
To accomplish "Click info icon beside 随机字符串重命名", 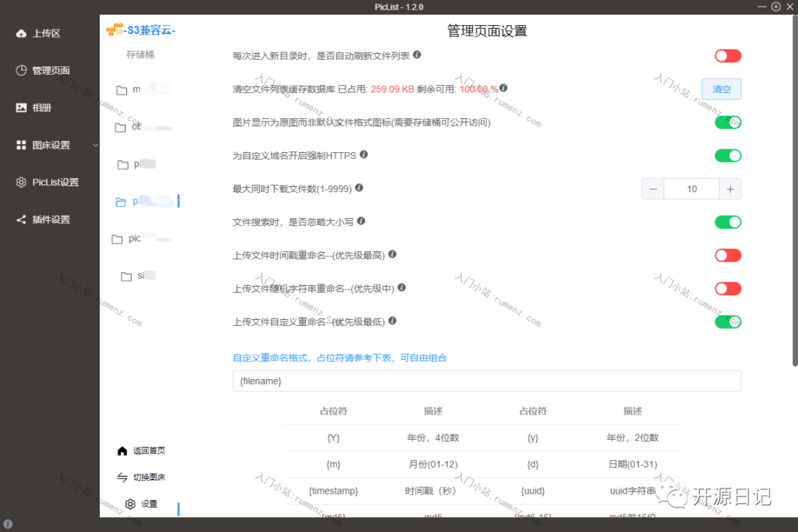I will (401, 287).
